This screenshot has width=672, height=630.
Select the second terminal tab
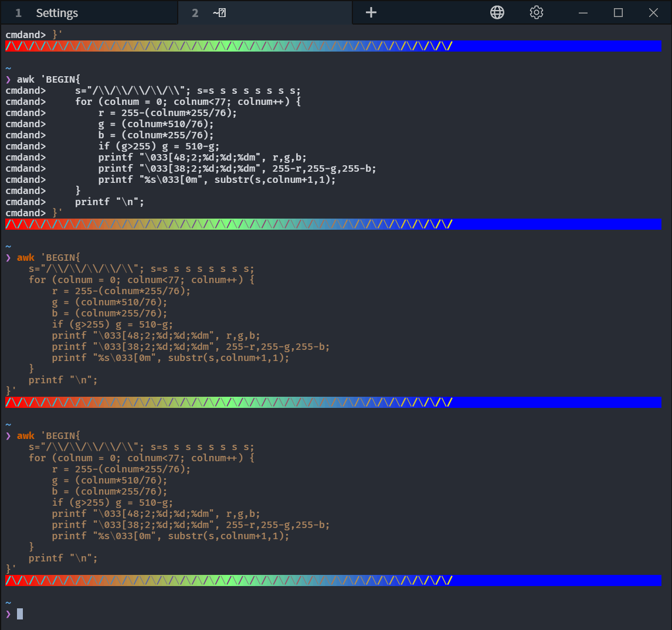[x=264, y=12]
